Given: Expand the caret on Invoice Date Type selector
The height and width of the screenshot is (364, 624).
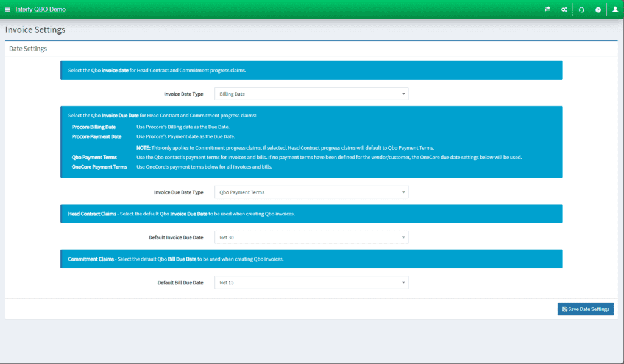Looking at the screenshot, I should coord(403,93).
